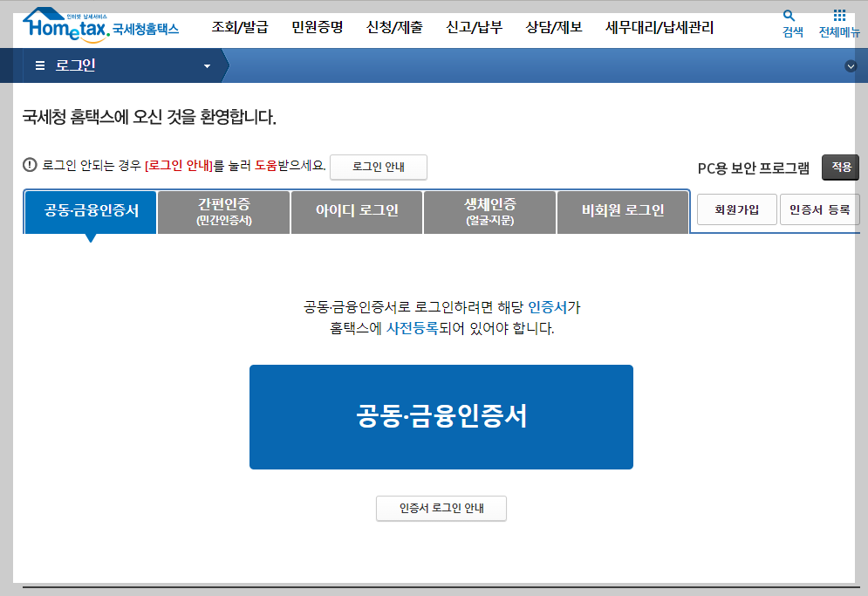Click the large 공동·금융인증서 login button

point(441,416)
